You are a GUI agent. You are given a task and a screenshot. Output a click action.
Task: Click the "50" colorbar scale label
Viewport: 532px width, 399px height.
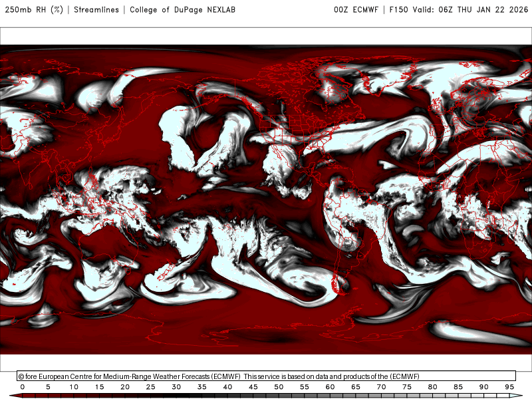pos(279,387)
